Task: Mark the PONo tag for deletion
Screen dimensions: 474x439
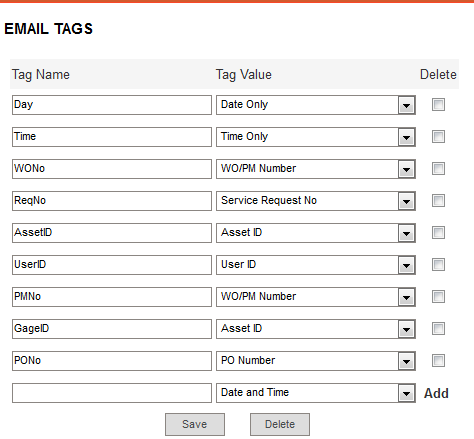Action: pyautogui.click(x=438, y=361)
